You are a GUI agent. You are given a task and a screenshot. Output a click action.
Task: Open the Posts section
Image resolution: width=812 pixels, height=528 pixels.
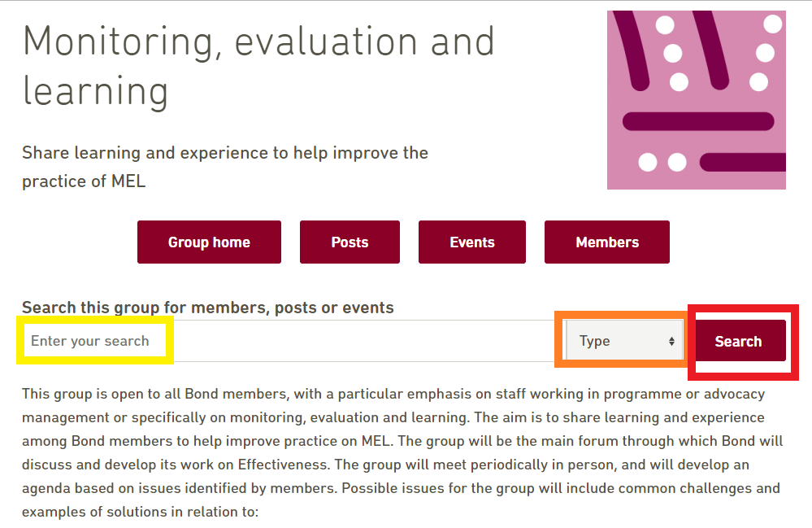click(x=350, y=242)
